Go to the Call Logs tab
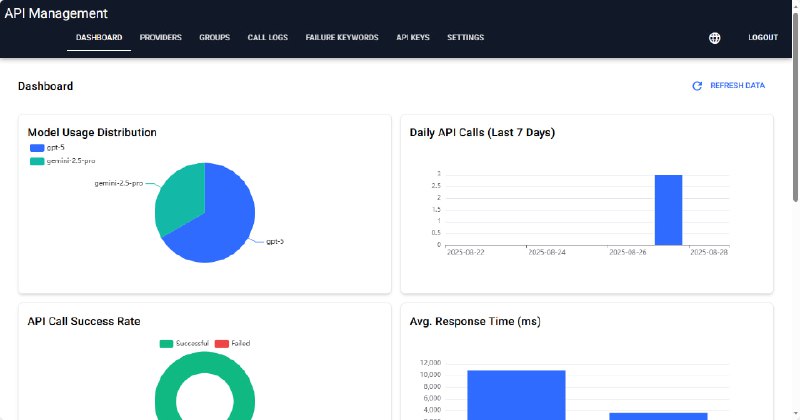 pos(267,38)
